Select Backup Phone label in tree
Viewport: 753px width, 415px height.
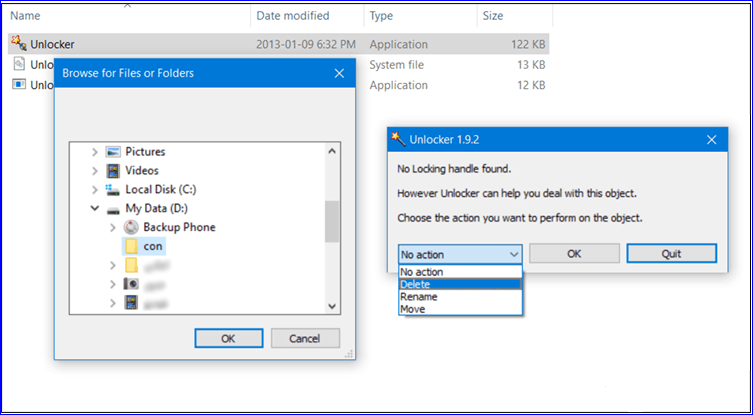pos(179,227)
